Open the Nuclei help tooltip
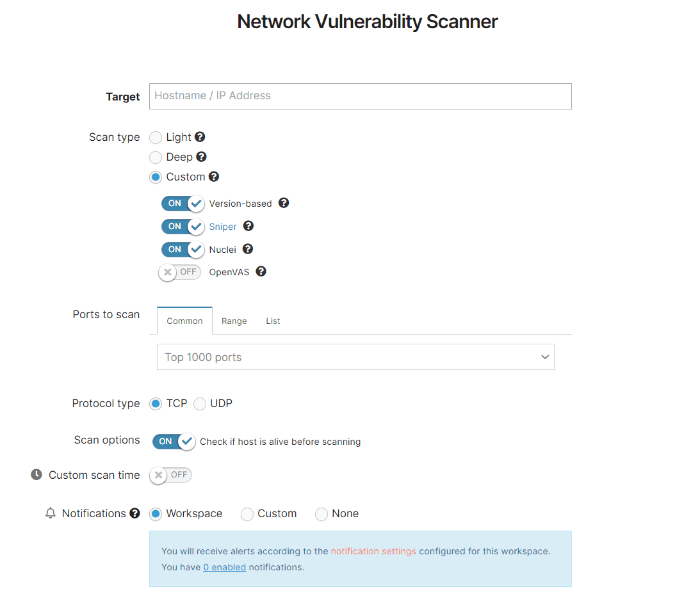The image size is (700, 610). click(248, 249)
